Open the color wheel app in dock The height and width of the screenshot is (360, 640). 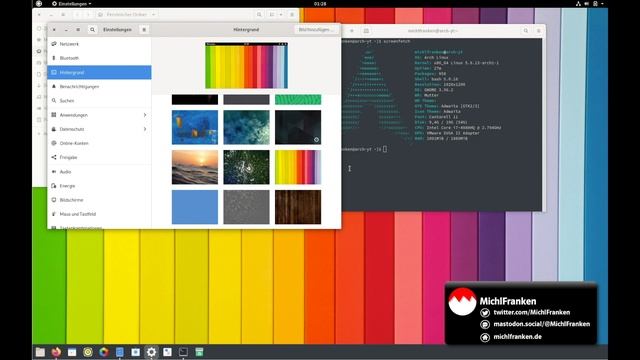(104, 352)
